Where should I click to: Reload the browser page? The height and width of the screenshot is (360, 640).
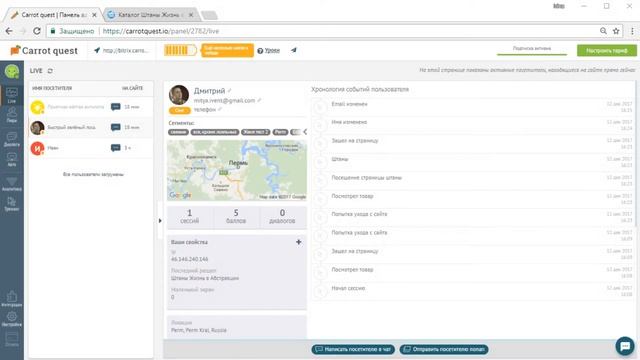click(x=37, y=31)
